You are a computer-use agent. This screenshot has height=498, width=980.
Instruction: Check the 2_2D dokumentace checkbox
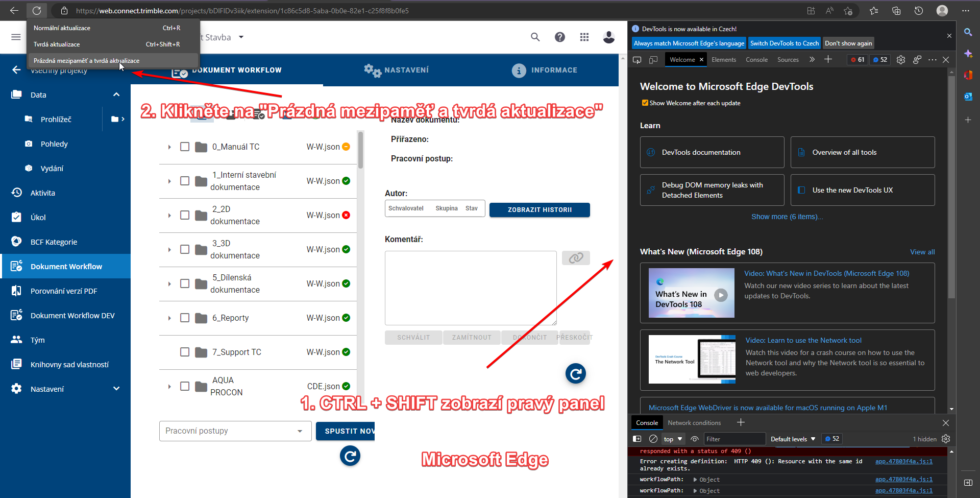click(x=185, y=215)
